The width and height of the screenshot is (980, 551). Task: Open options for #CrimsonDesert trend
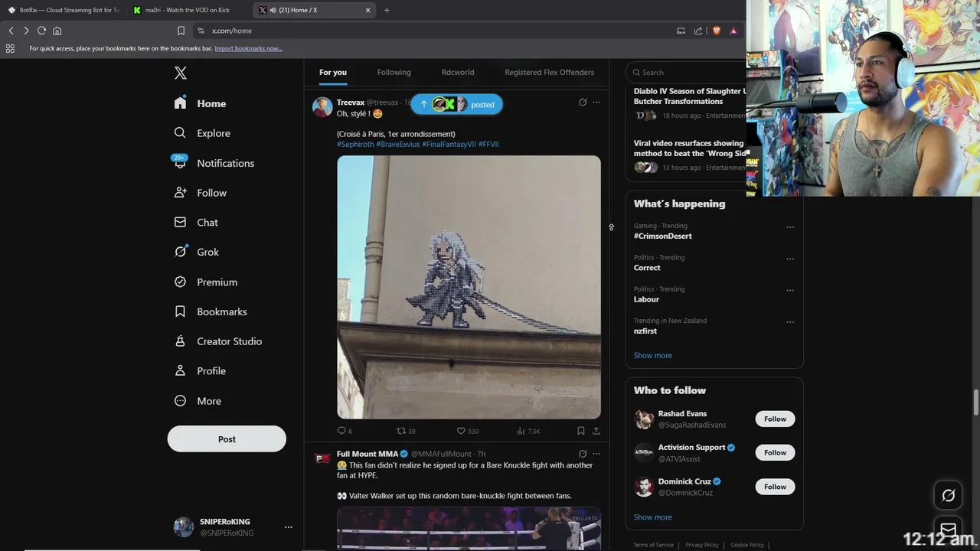pyautogui.click(x=790, y=227)
